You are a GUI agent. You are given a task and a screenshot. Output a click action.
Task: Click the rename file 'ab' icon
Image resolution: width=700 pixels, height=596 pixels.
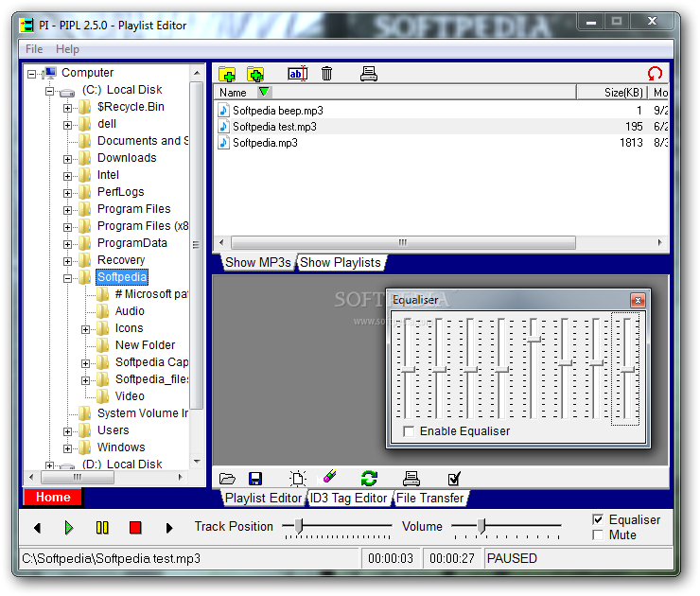pos(298,74)
